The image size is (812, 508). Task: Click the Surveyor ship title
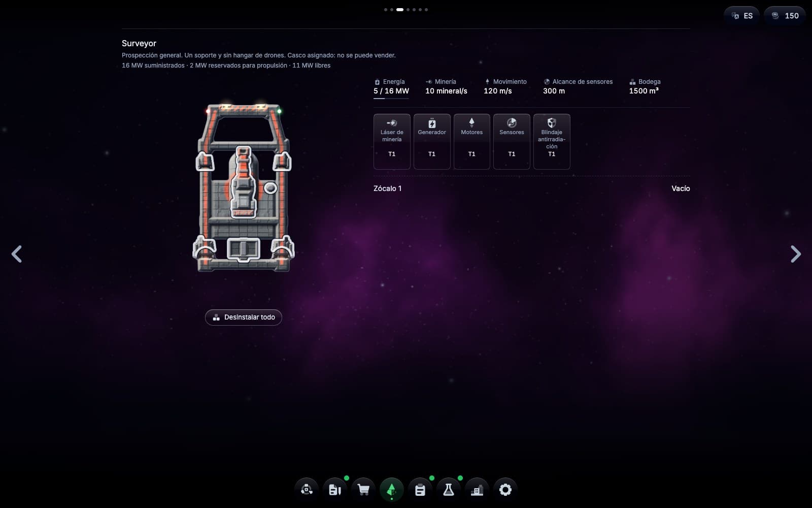[x=139, y=44]
